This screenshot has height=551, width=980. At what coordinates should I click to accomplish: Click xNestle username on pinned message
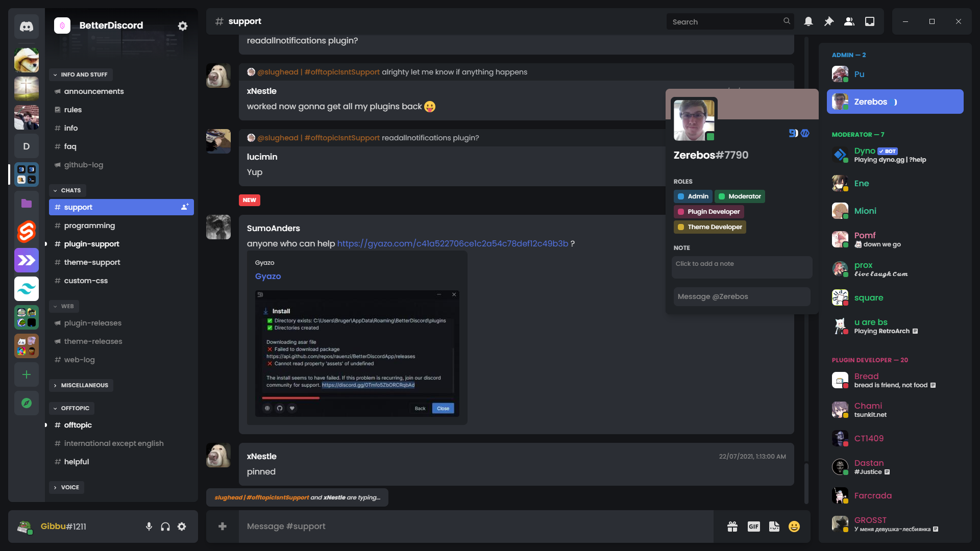pyautogui.click(x=261, y=456)
